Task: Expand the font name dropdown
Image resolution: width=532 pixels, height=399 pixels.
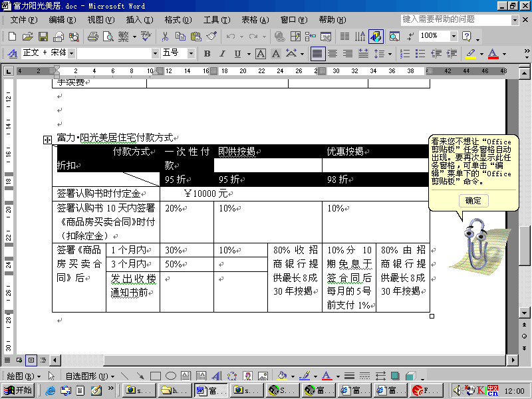Action: 155,53
